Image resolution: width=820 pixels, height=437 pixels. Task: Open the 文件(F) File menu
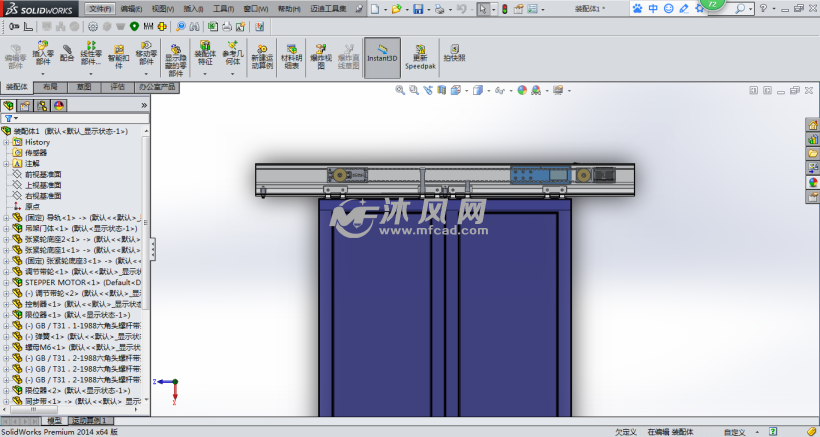pos(99,9)
